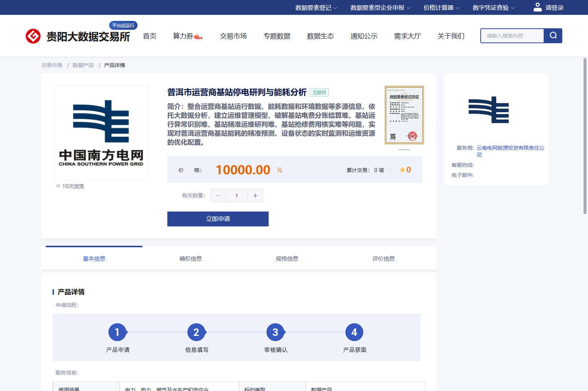Click the 贵阳大数据交易所 site title
This screenshot has width=588, height=391.
click(88, 36)
